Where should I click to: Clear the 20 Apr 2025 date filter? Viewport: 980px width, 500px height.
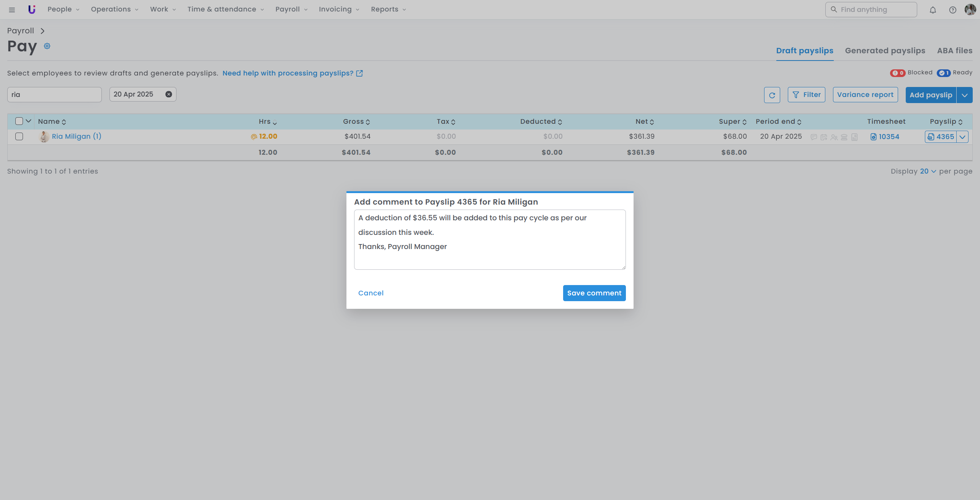168,94
